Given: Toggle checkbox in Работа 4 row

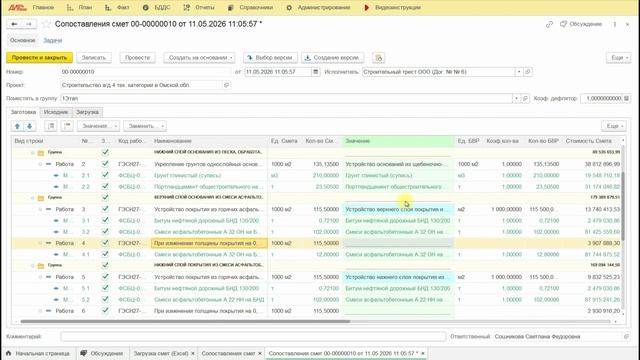Looking at the screenshot, I should pos(105,243).
